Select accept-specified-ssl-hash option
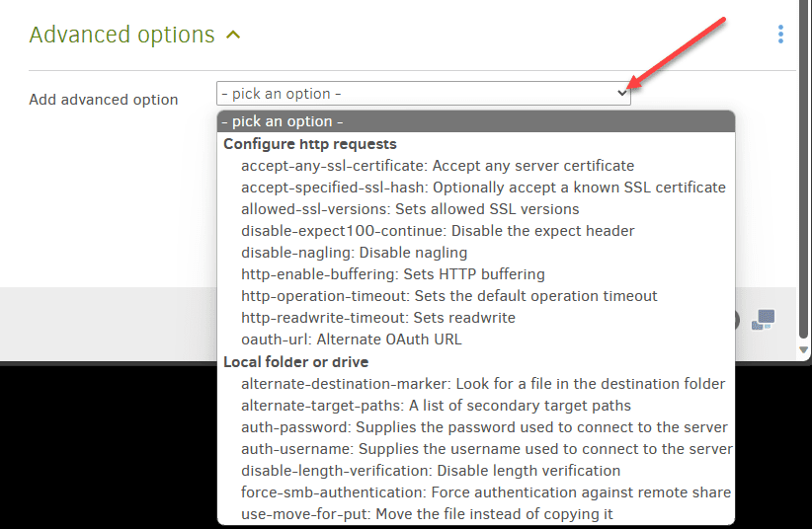 point(483,188)
